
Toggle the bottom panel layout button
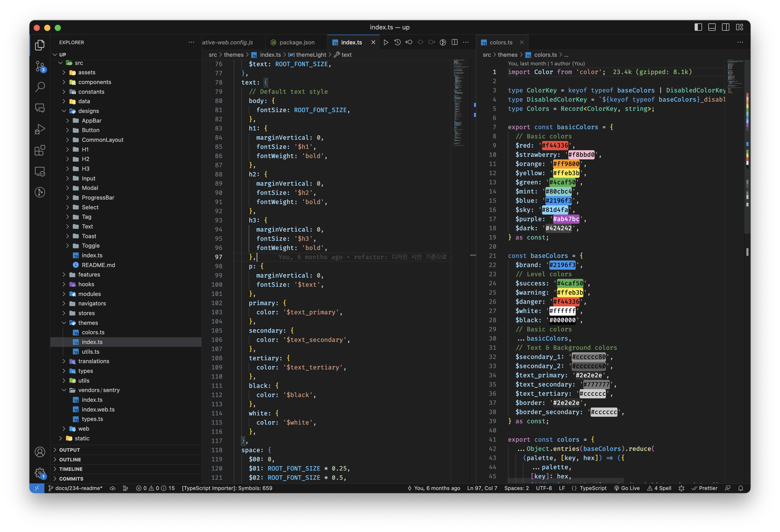click(x=712, y=27)
